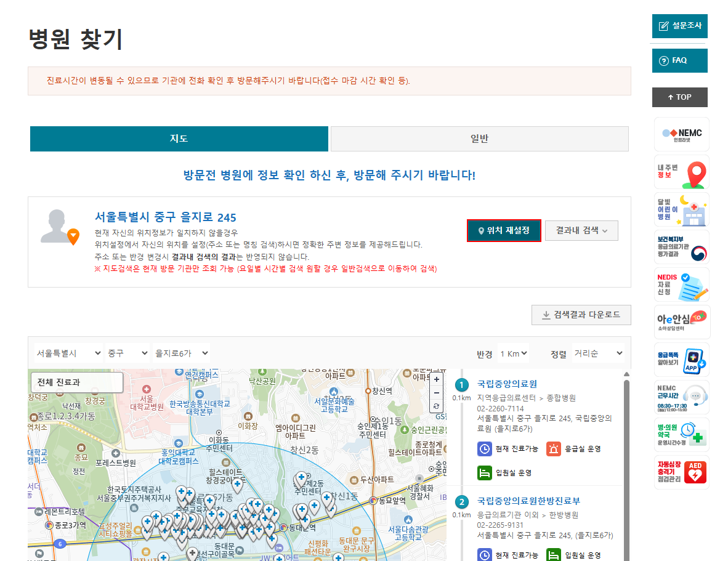The image size is (728, 561).
Task: Open 병·의원 약국 운영시간수정 shortcut
Action: coord(682,435)
